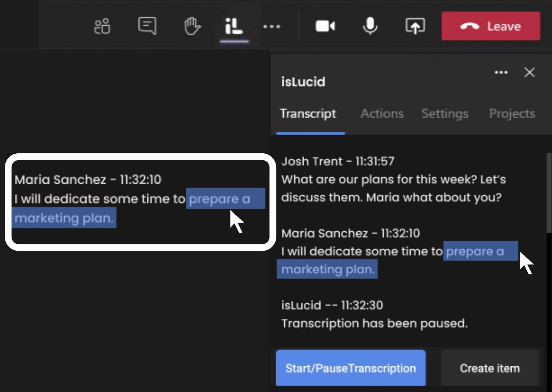The width and height of the screenshot is (552, 392).
Task: Switch to the Actions tab
Action: (x=382, y=113)
